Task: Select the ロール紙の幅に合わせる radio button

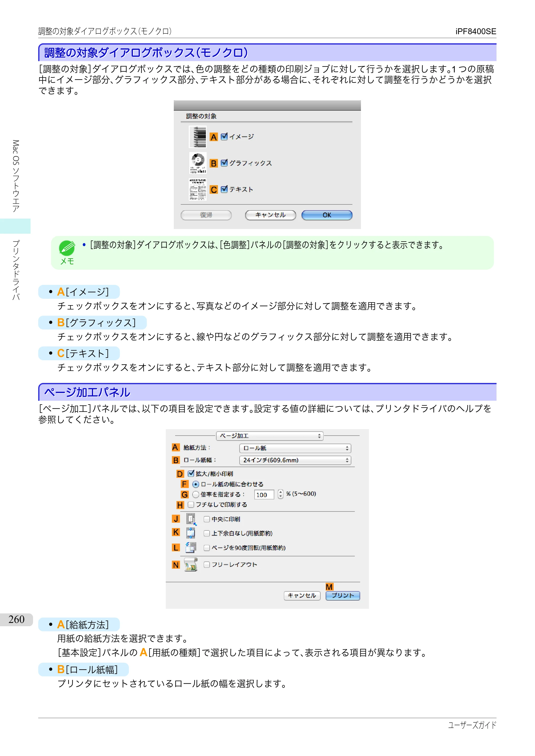Action: click(x=196, y=484)
